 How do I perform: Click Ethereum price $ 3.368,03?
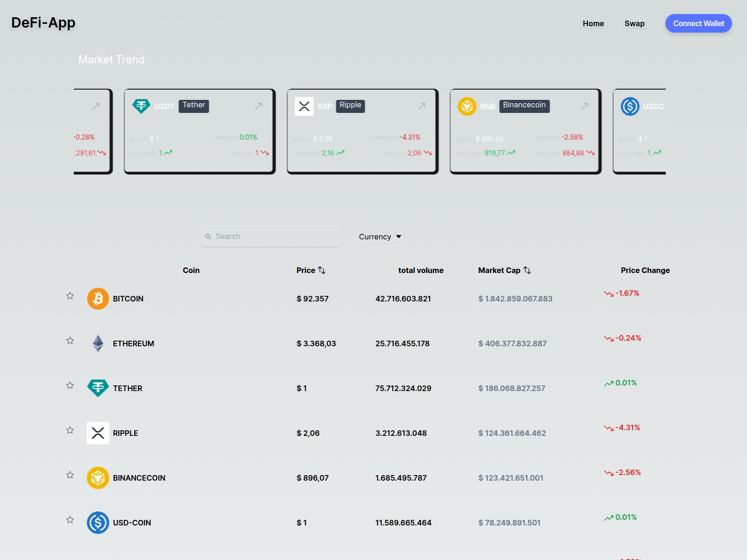pos(317,343)
